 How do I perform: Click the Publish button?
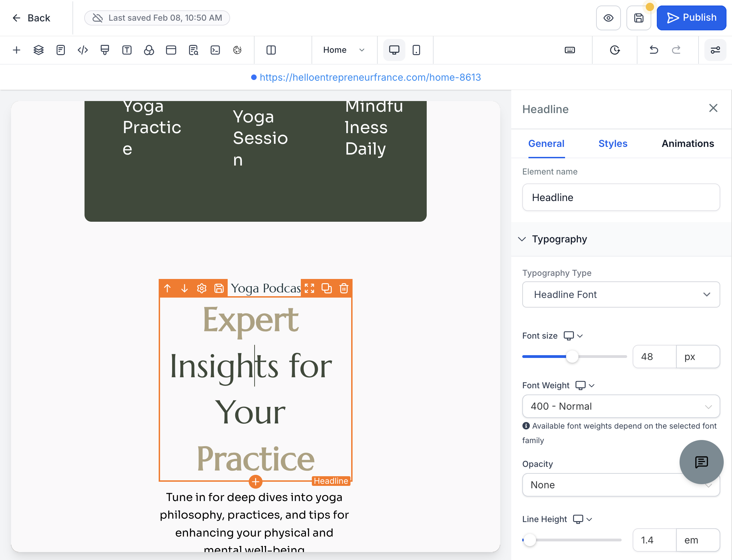tap(691, 18)
